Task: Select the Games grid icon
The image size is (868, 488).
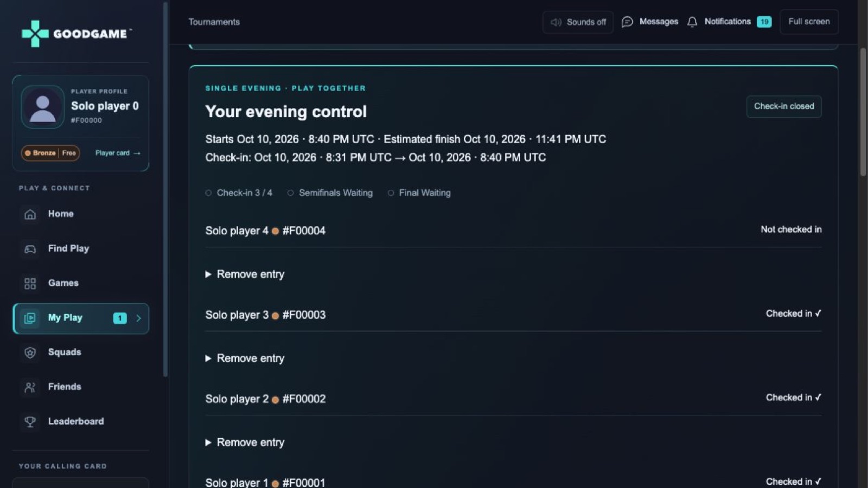Action: pos(30,284)
